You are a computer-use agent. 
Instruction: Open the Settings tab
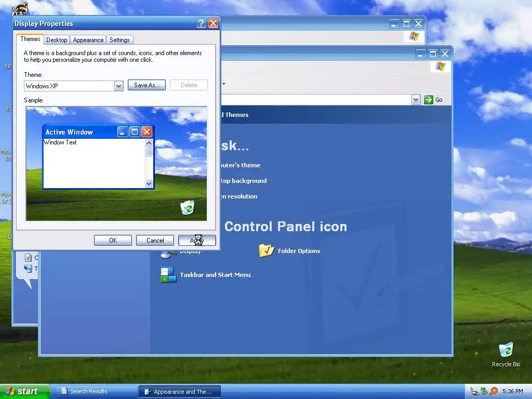click(119, 39)
